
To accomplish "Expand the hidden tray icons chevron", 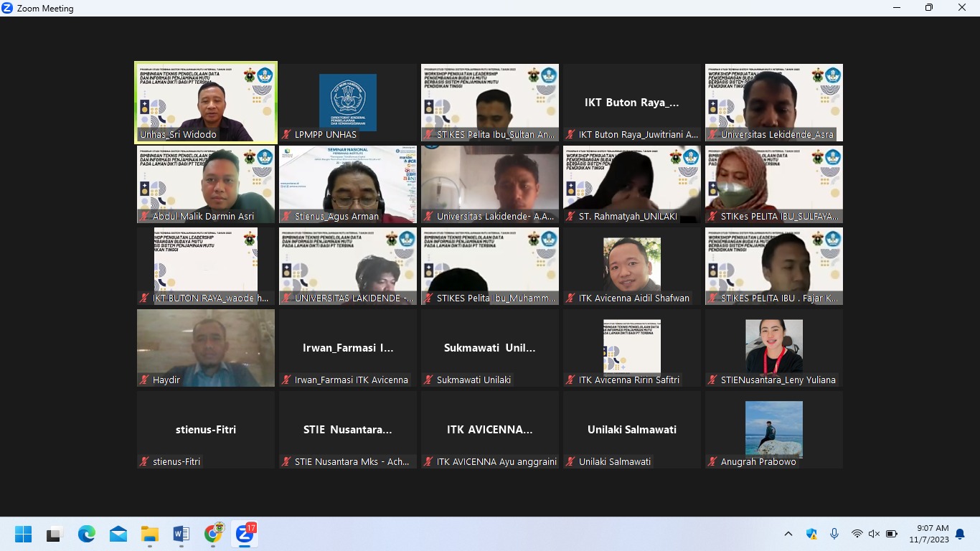I will coord(788,534).
